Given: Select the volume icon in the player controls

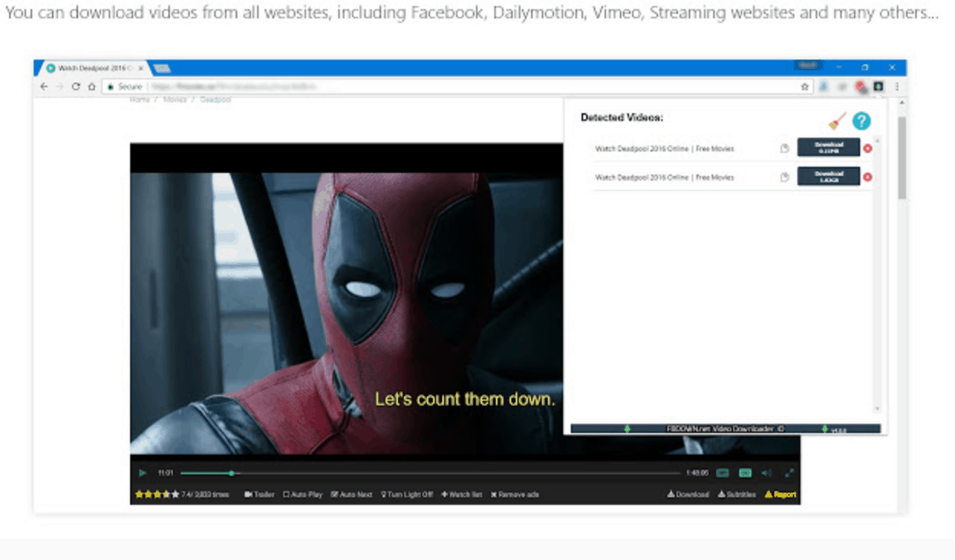Looking at the screenshot, I should click(768, 473).
